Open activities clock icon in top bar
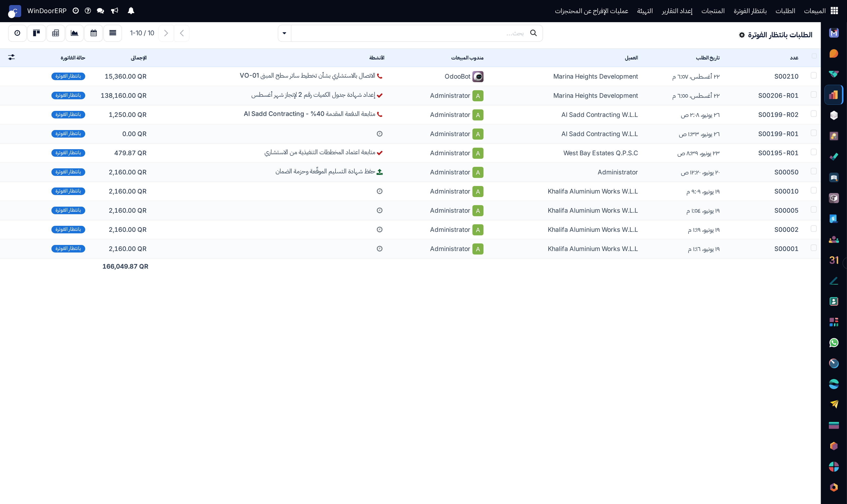Viewport: 847px width, 504px height. click(x=76, y=11)
